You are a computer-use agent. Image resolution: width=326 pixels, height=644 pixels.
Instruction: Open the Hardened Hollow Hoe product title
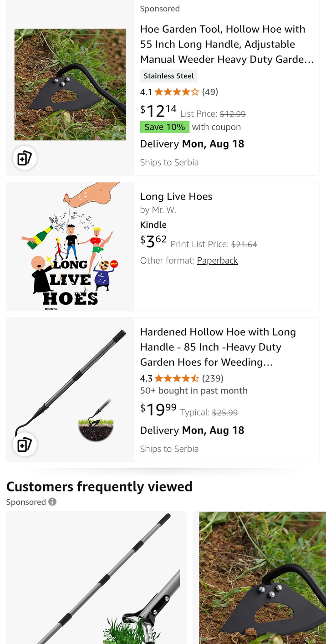218,347
